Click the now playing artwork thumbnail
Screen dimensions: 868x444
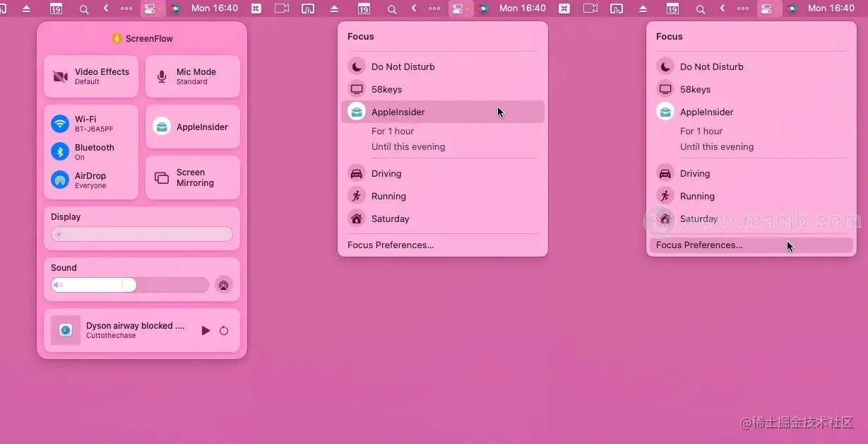point(66,330)
